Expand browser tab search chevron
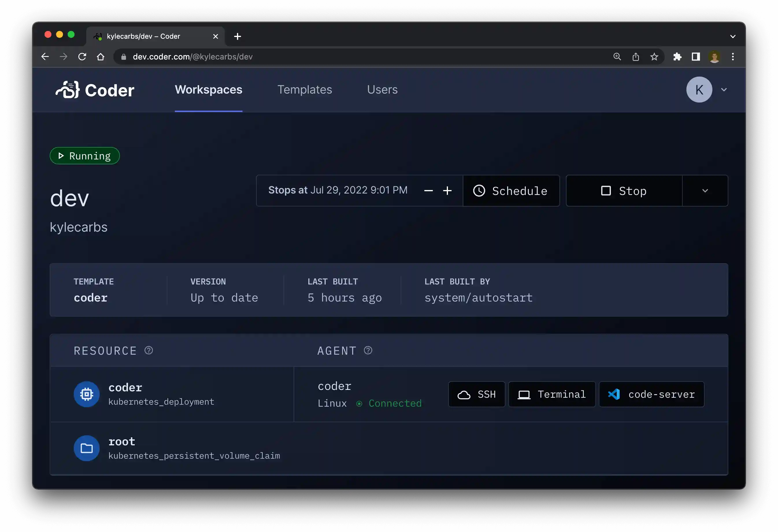 (x=732, y=36)
